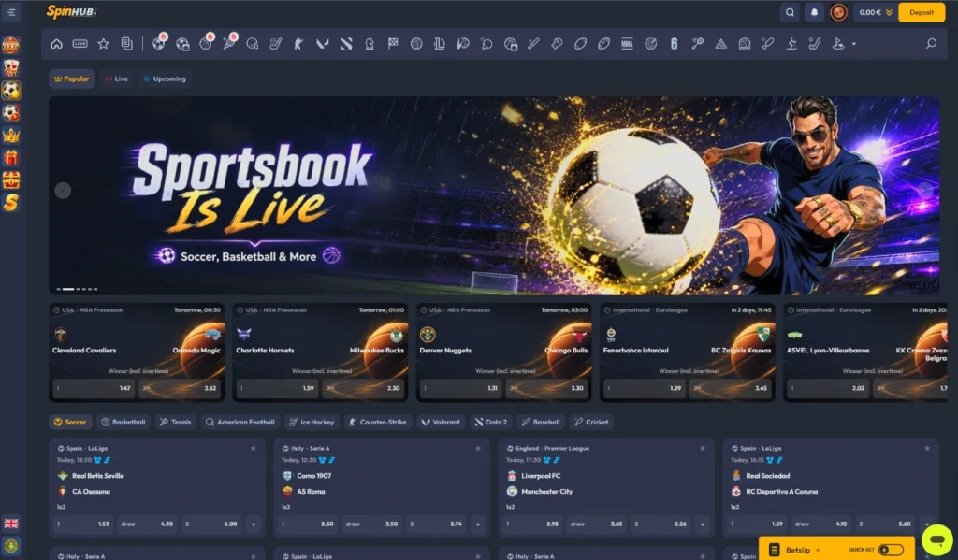Select the Ice Hockey filter chip
The height and width of the screenshot is (560, 958).
tap(312, 422)
